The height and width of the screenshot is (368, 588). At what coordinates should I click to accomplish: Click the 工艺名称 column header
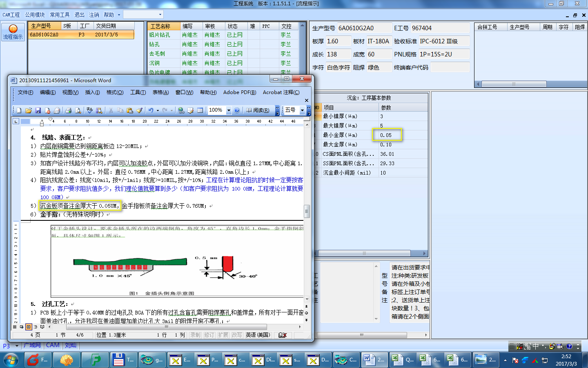[164, 26]
